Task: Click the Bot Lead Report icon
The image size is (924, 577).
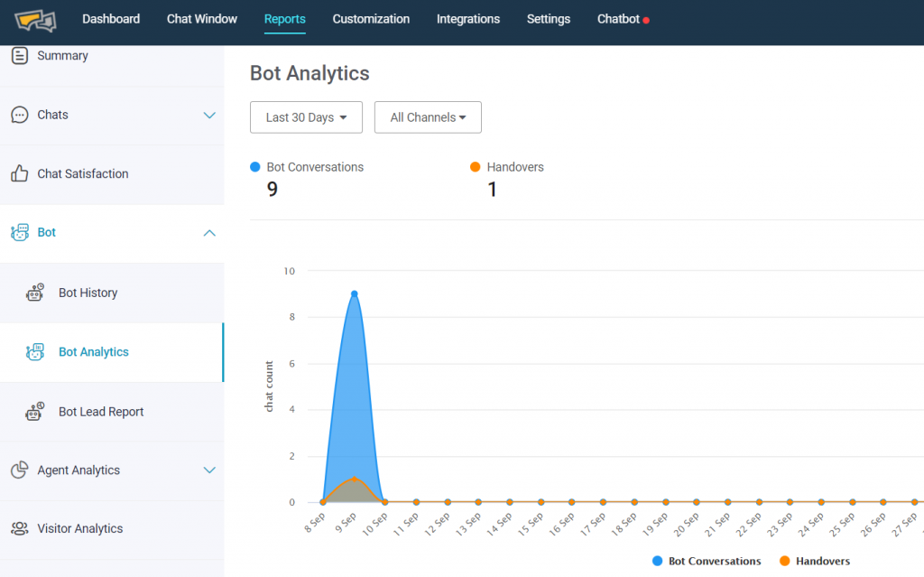Action: pyautogui.click(x=35, y=412)
